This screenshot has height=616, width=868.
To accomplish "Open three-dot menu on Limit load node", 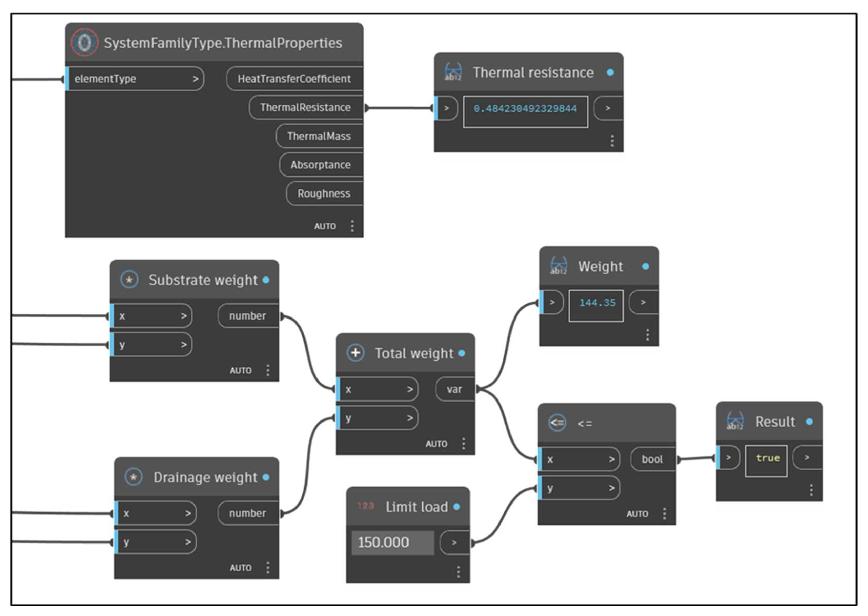I will click(x=458, y=572).
